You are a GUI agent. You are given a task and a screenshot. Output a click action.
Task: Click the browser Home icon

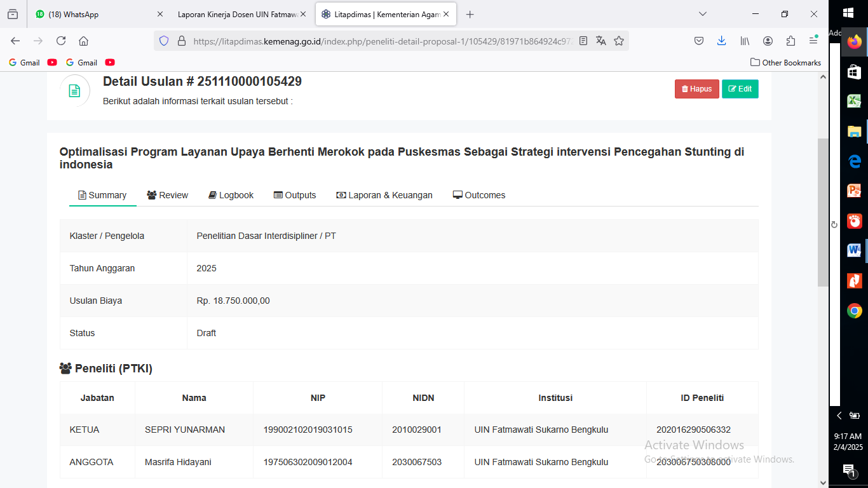(x=83, y=41)
